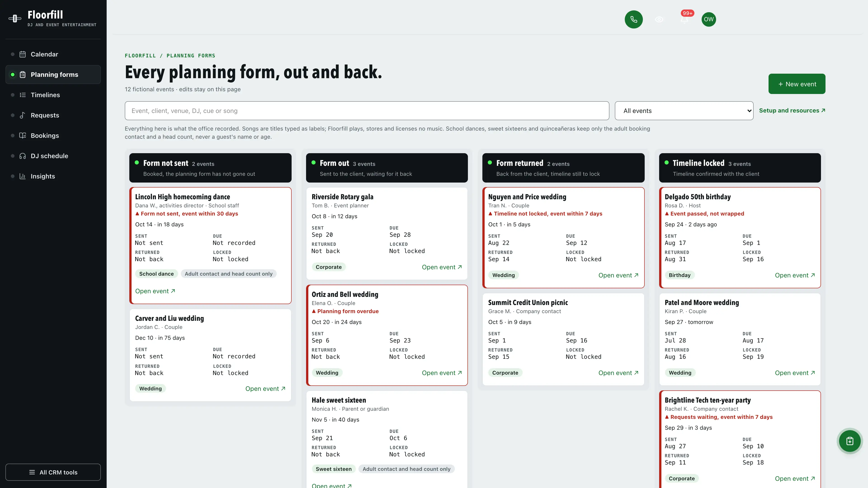868x488 pixels.
Task: Open notifications bell with 99+ badge
Action: (x=684, y=19)
